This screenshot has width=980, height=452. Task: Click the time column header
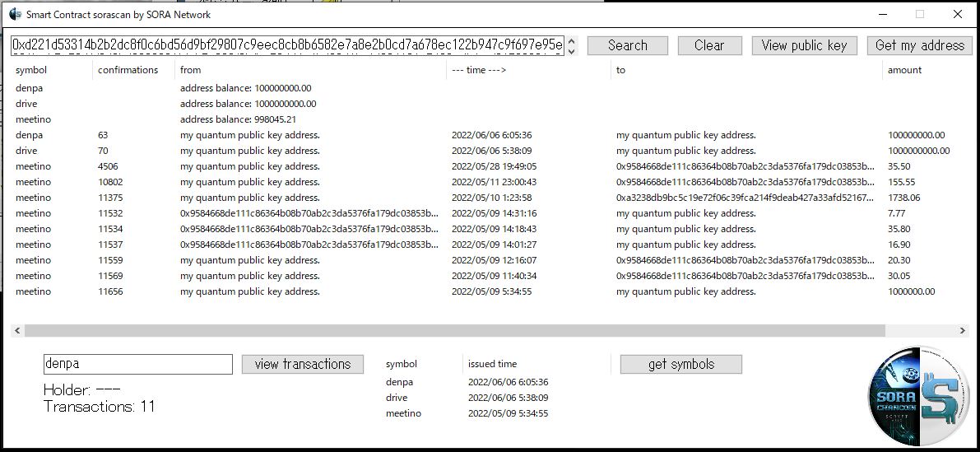[x=529, y=70]
